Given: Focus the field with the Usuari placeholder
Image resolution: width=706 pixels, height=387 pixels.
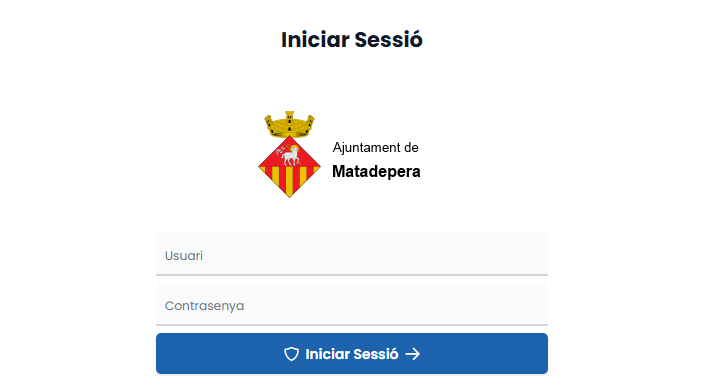Looking at the screenshot, I should [x=352, y=255].
